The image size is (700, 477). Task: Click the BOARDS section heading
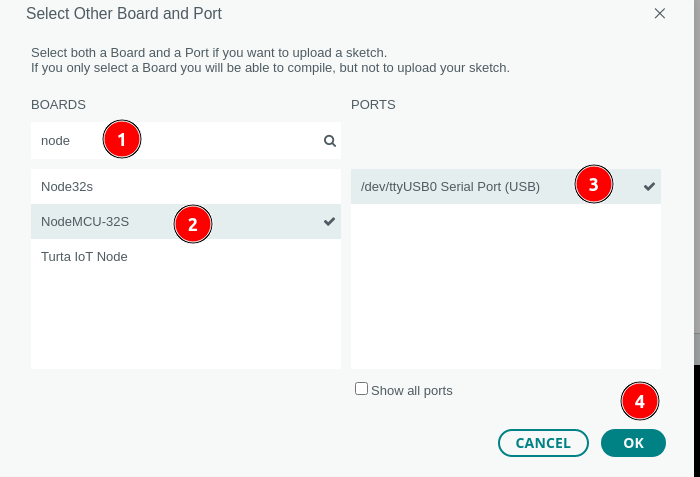(58, 104)
